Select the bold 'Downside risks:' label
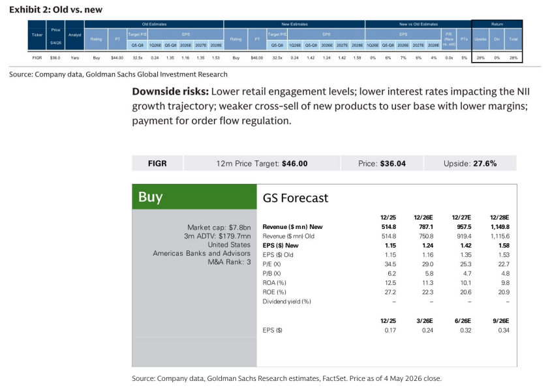This screenshot has width=550, height=392. pyautogui.click(x=170, y=91)
